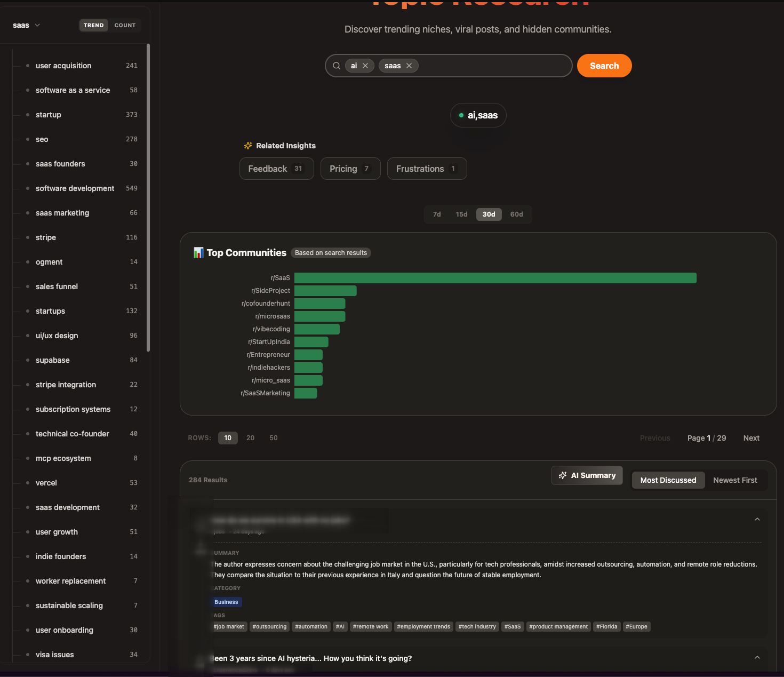Collapse the first result card chevron
This screenshot has height=677, width=784.
pos(757,520)
